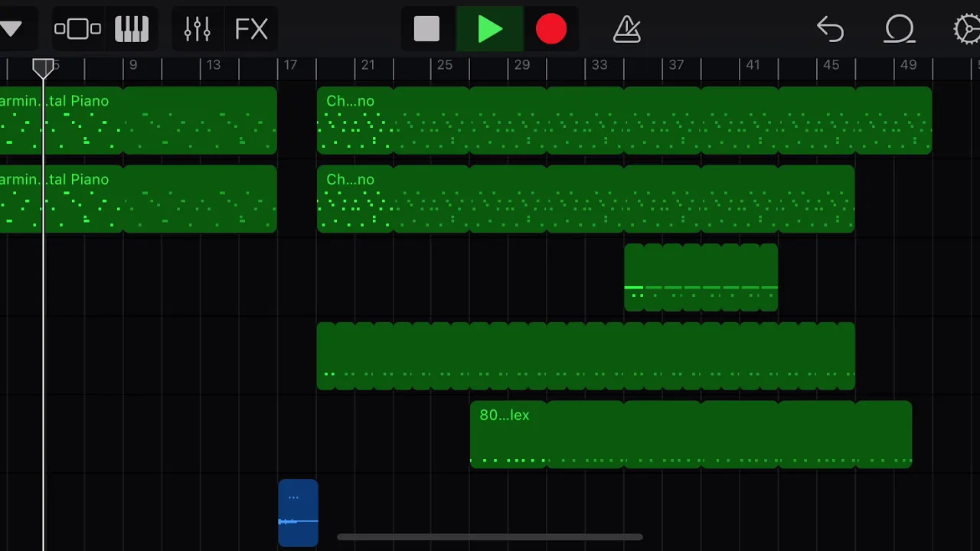980x551 pixels.
Task: Select the second-track Piano region
Action: click(x=138, y=199)
